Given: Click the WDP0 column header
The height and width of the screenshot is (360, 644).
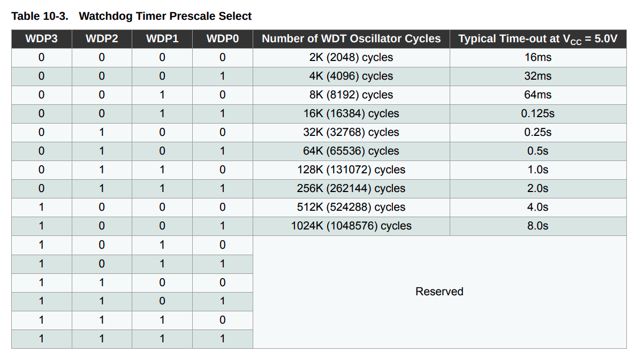Looking at the screenshot, I should pos(223,39).
